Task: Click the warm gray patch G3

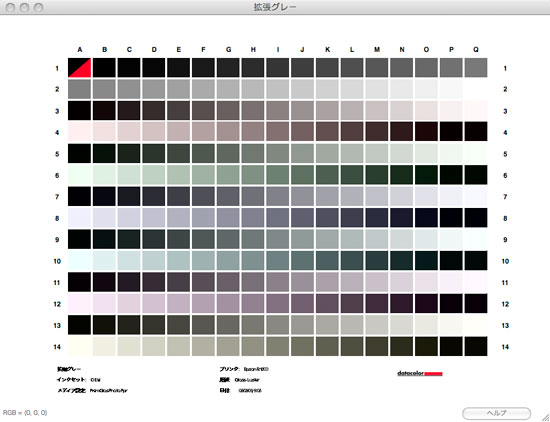Action: (228, 110)
